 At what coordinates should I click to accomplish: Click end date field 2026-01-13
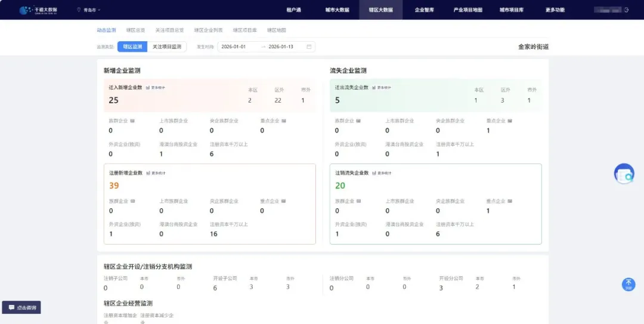281,47
